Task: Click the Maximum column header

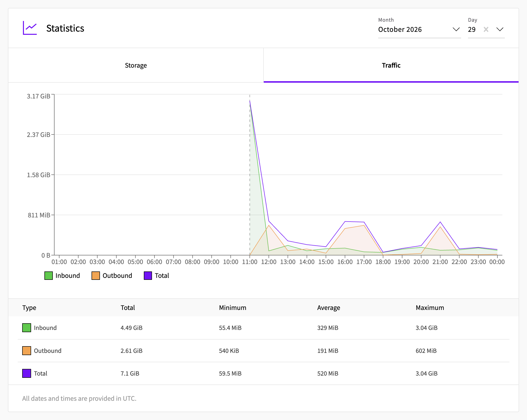Action: click(x=430, y=308)
